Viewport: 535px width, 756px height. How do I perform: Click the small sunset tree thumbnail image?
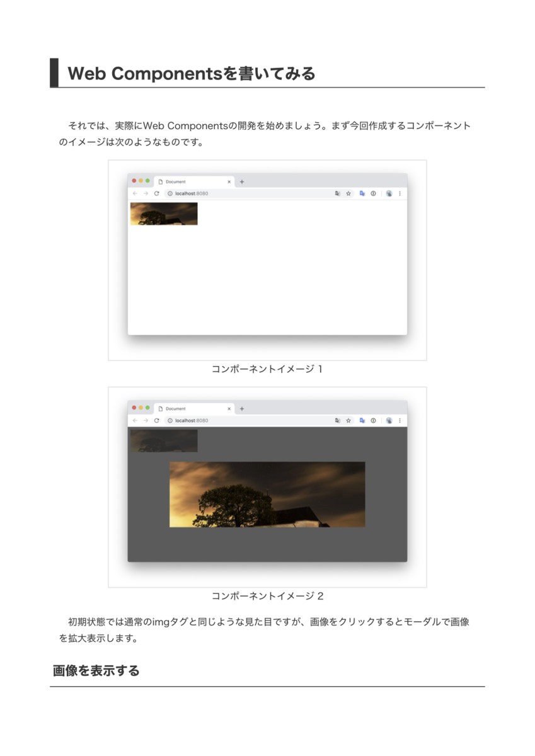click(163, 214)
